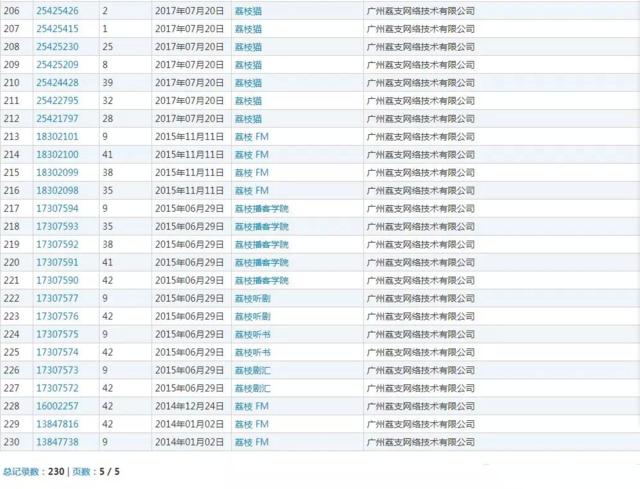The height and width of the screenshot is (489, 640).
Task: Select date 2014年12月24日 in row 228
Action: [x=189, y=406]
